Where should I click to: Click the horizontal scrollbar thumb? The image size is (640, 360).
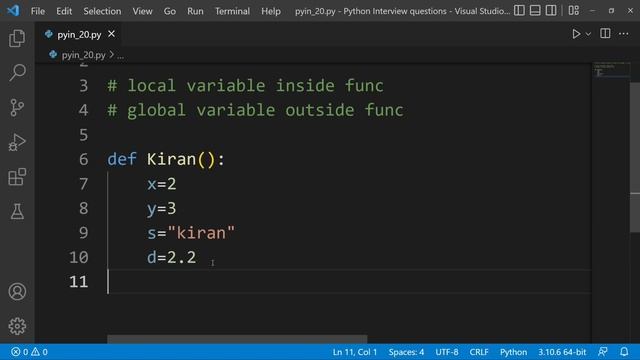pyautogui.click(x=237, y=339)
